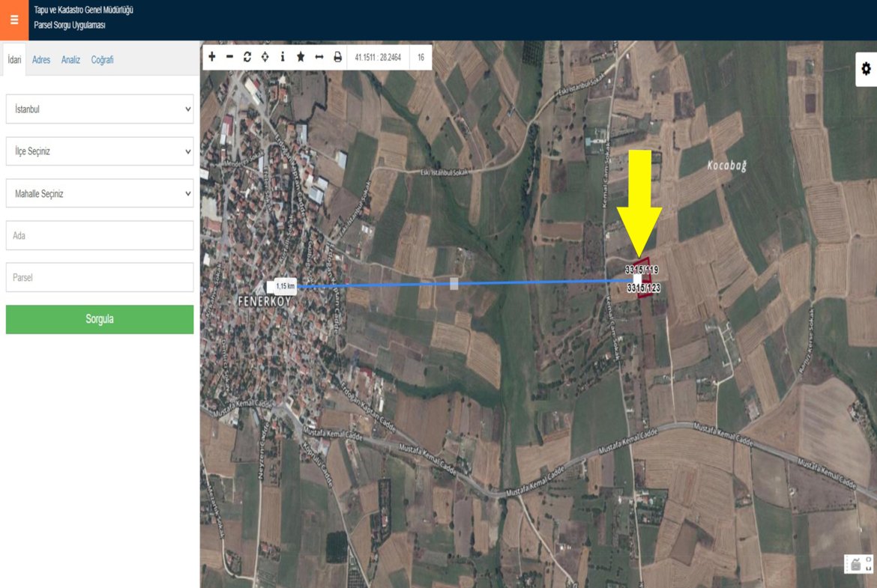This screenshot has width=877, height=588.
Task: Click into the Parsel input field
Action: (100, 277)
